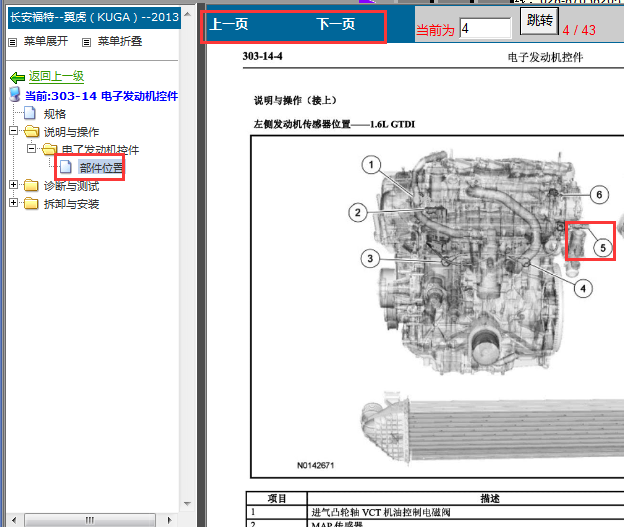Viewport: 624px width, 527px height.
Task: Click callout number 6 on engine diagram
Action: click(x=599, y=195)
